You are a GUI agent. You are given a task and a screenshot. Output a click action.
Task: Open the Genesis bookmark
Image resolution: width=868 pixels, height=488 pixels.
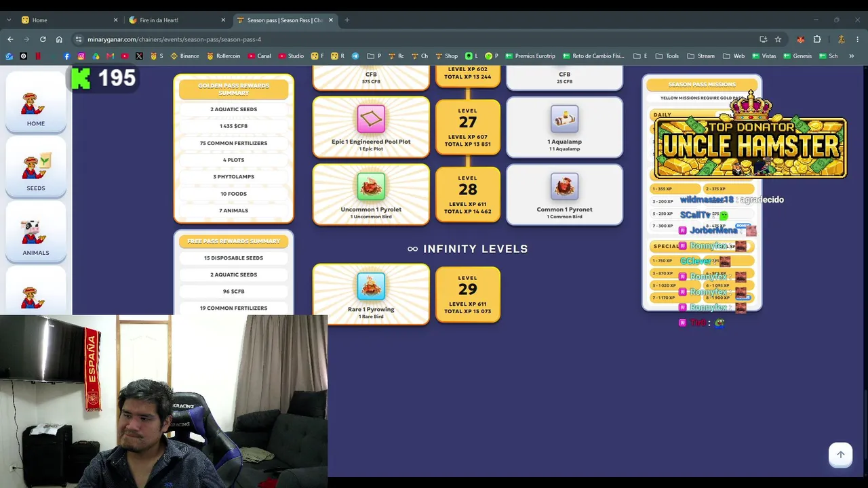click(x=797, y=56)
